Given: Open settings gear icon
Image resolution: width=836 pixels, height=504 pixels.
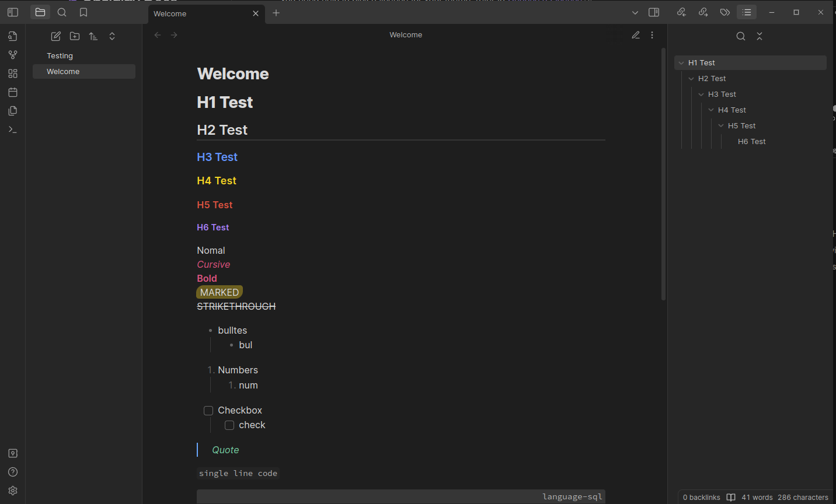Looking at the screenshot, I should coord(13,491).
